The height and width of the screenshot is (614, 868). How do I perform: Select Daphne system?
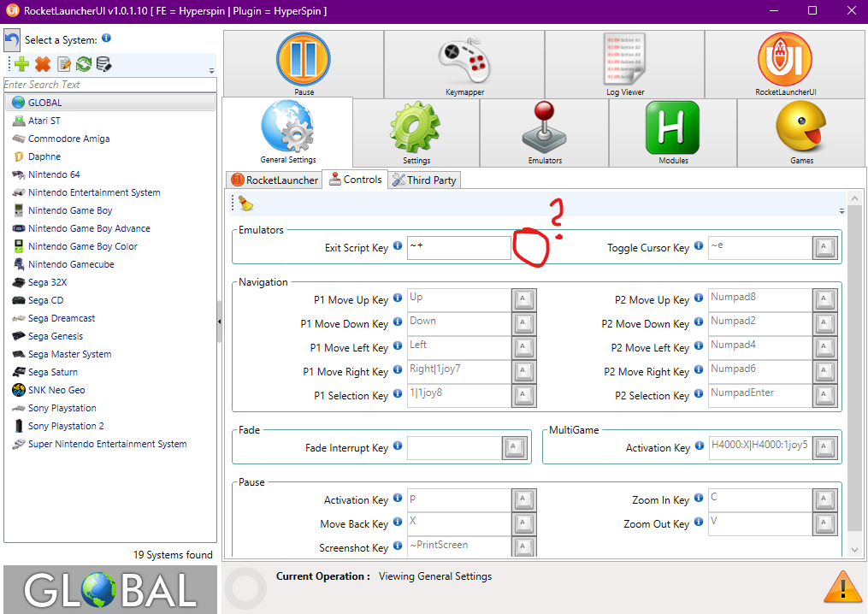110,156
